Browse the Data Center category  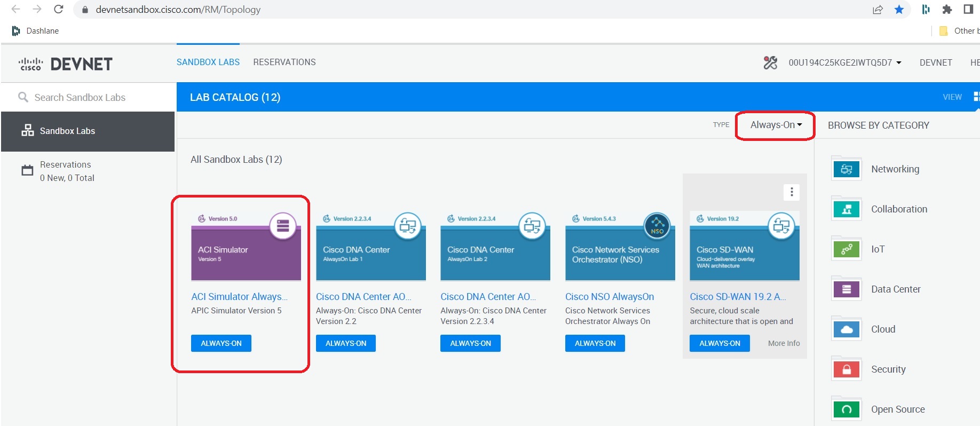coord(896,289)
